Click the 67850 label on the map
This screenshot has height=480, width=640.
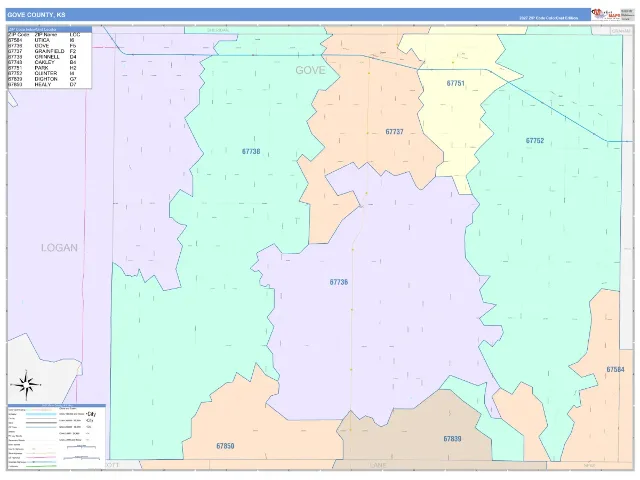225,446
